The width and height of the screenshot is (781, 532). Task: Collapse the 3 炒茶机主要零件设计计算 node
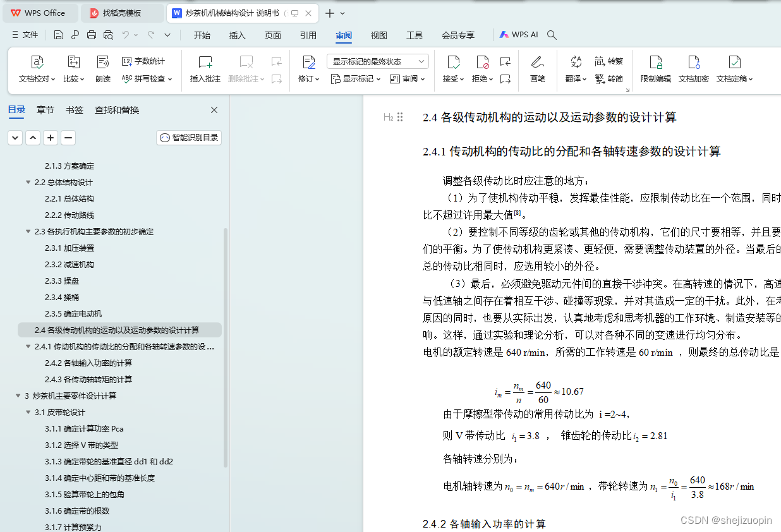pyautogui.click(x=18, y=396)
